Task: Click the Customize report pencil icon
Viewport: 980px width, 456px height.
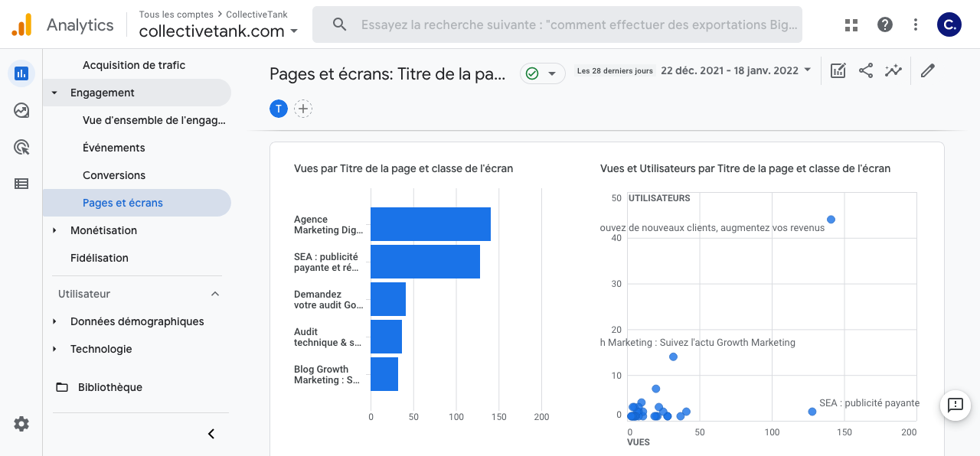Action: [928, 71]
